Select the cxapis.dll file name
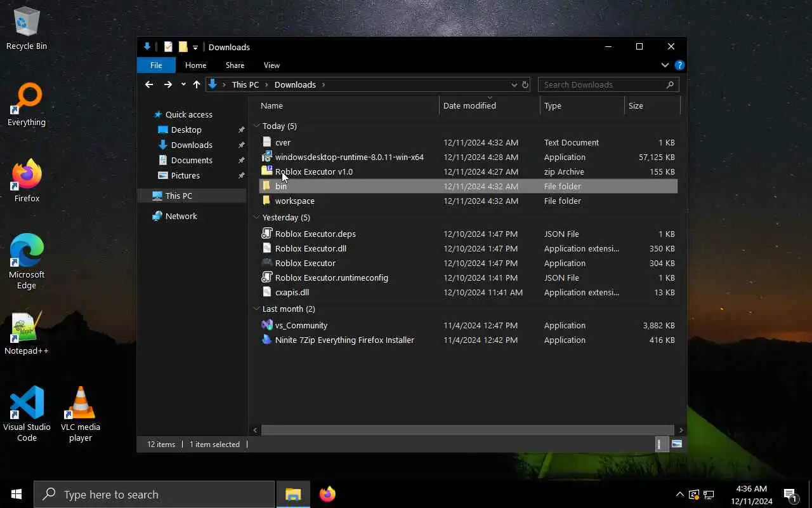Image resolution: width=812 pixels, height=508 pixels. click(292, 292)
